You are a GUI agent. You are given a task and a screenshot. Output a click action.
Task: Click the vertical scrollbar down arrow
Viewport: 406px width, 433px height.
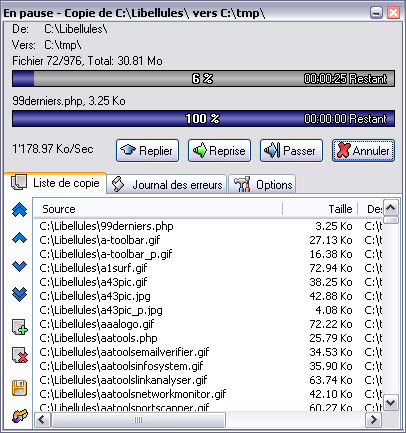390,403
